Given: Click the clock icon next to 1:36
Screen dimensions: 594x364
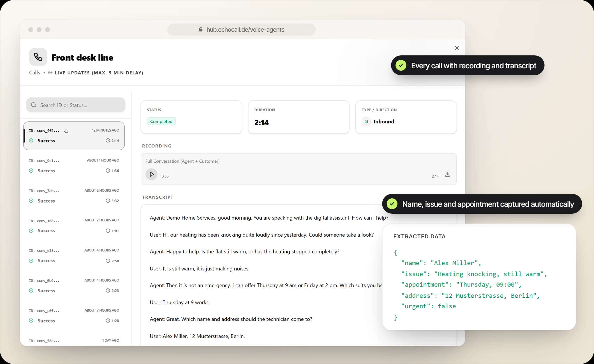Looking at the screenshot, I should (108, 171).
